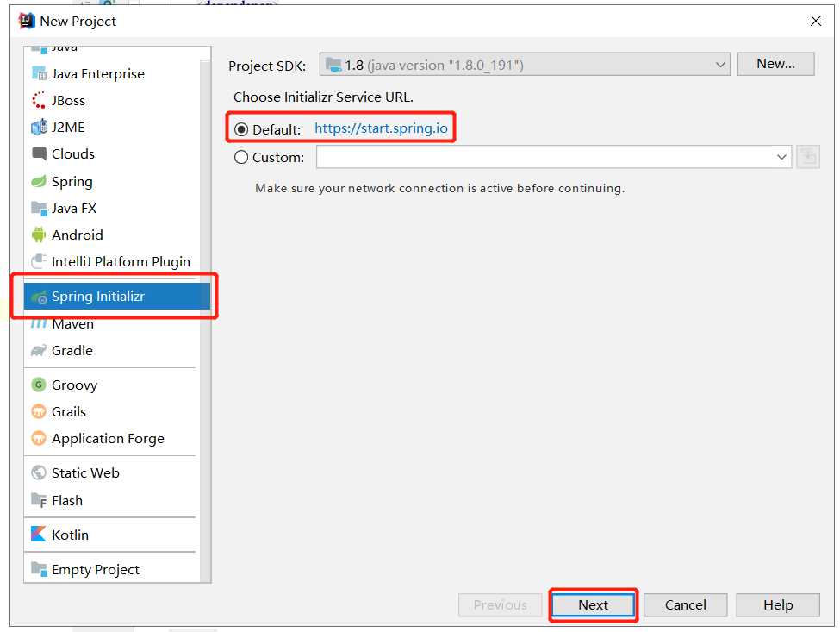The width and height of the screenshot is (840, 632).
Task: Select Android project type
Action: point(112,235)
